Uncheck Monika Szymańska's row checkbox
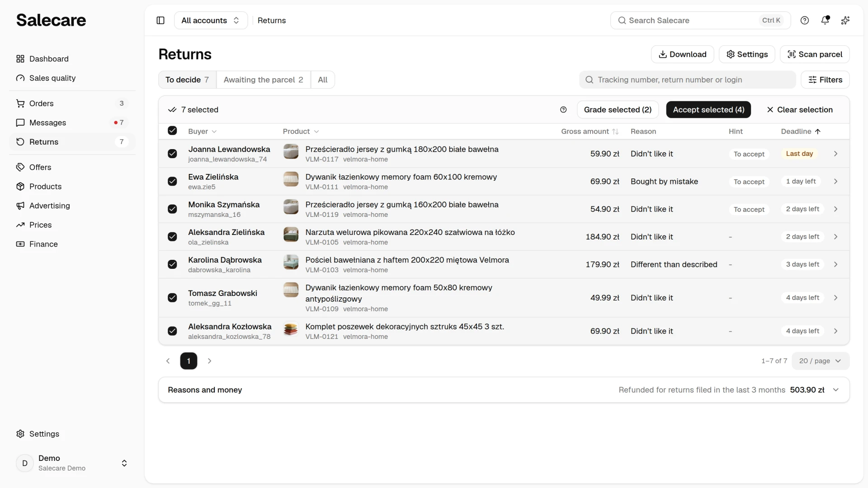 172,209
